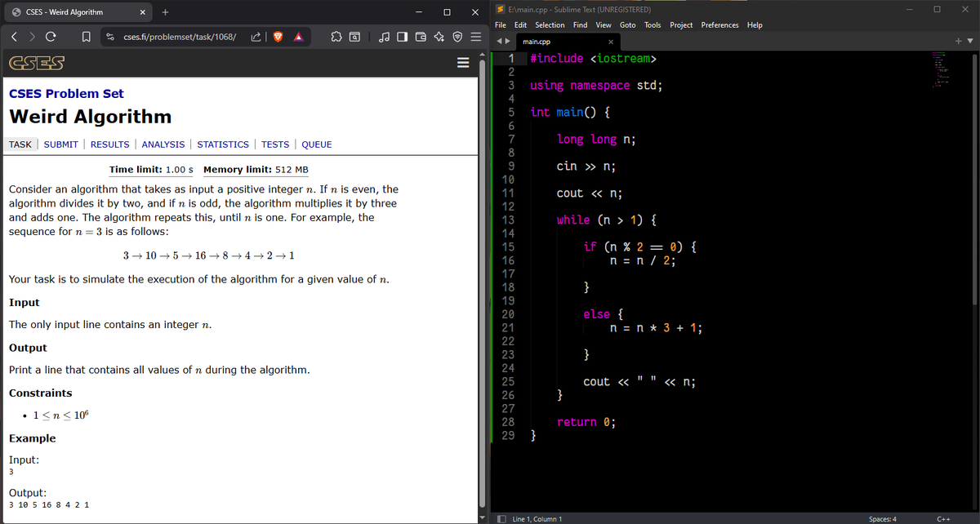Add new tab with Sublime plus icon
The image size is (980, 524).
pyautogui.click(x=960, y=41)
